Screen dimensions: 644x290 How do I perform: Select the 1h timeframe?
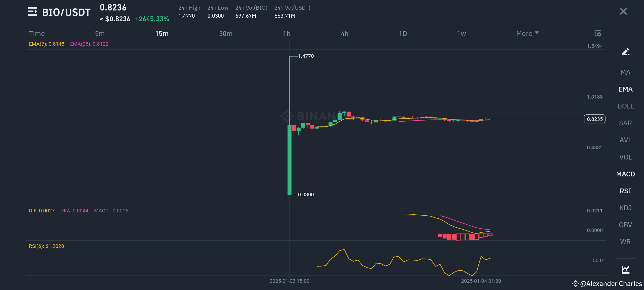pyautogui.click(x=287, y=34)
